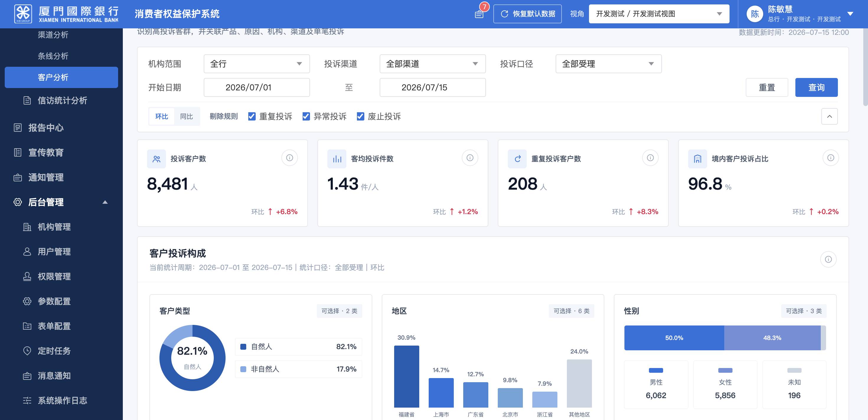Open the 投诉口径 dropdown showing 全部受理
This screenshot has width=868, height=420.
(608, 64)
